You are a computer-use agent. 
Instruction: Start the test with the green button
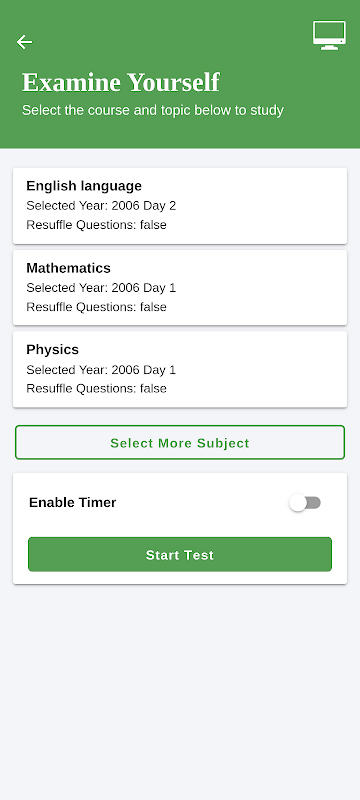tap(180, 555)
